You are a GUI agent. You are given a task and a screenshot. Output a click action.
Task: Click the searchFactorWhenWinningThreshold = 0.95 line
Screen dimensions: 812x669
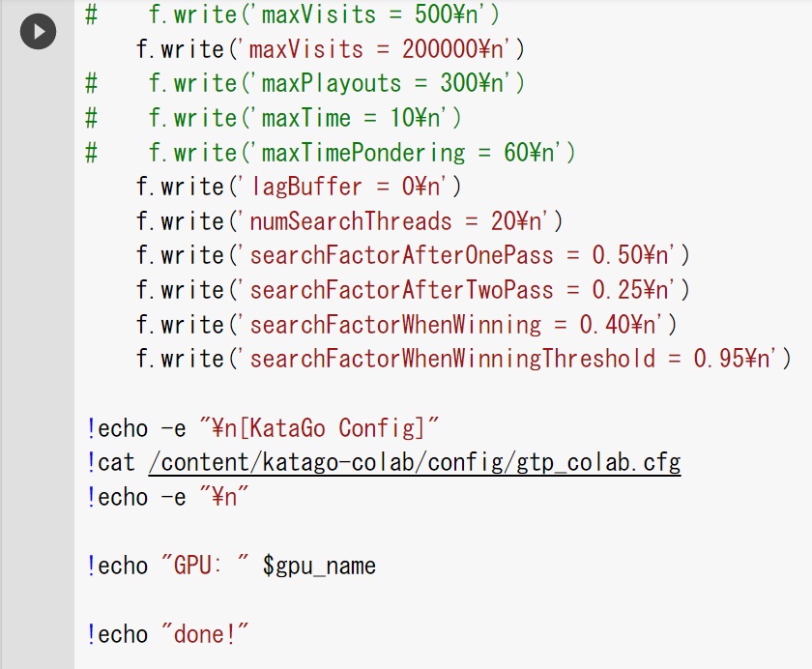tap(463, 359)
